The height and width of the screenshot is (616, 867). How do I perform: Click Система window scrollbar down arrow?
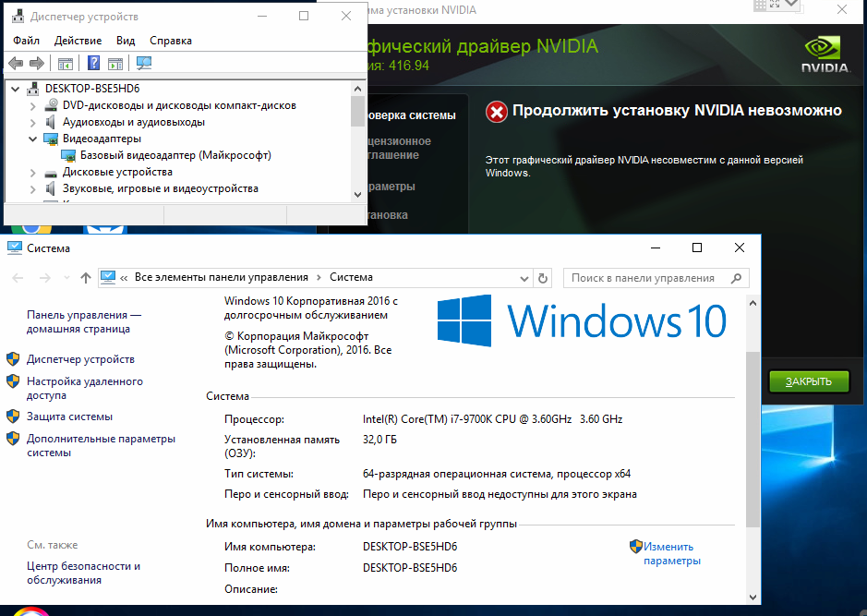pos(753,598)
